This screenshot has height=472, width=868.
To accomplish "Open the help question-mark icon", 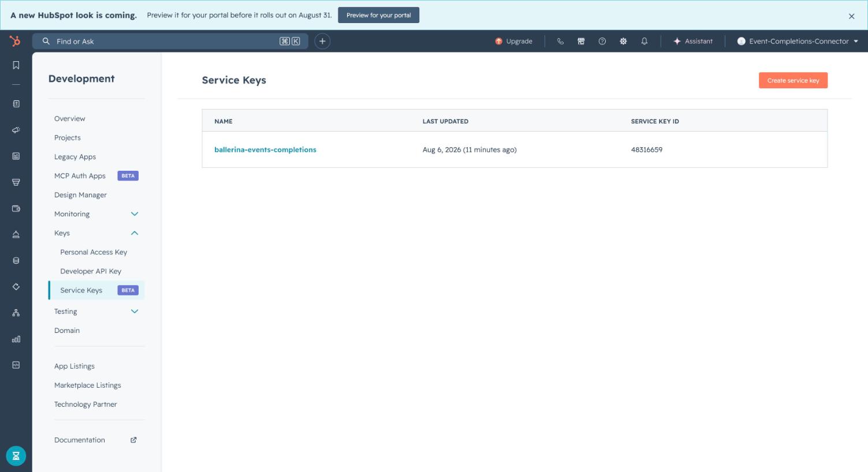I will pyautogui.click(x=602, y=42).
